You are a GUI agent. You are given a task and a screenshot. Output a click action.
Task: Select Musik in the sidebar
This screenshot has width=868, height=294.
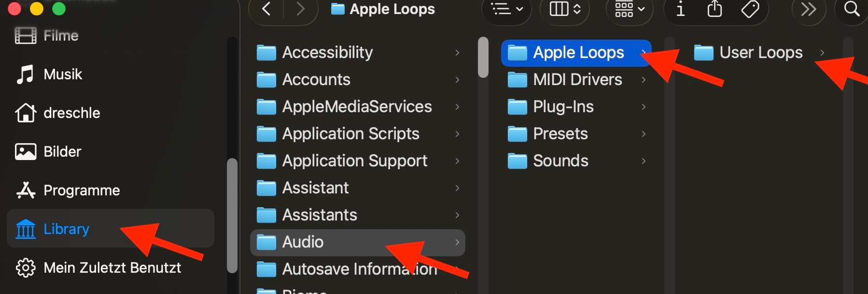tap(63, 74)
